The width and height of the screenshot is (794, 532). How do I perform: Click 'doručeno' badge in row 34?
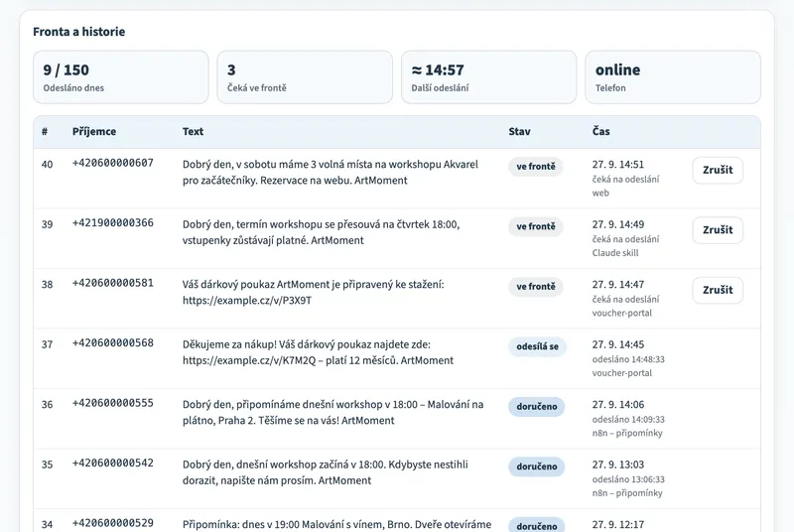(537, 525)
